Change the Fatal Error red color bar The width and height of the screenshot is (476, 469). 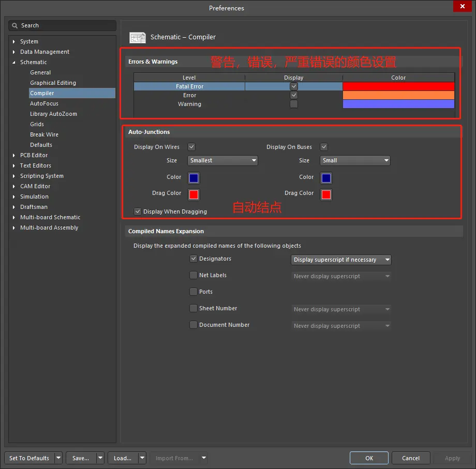click(398, 86)
